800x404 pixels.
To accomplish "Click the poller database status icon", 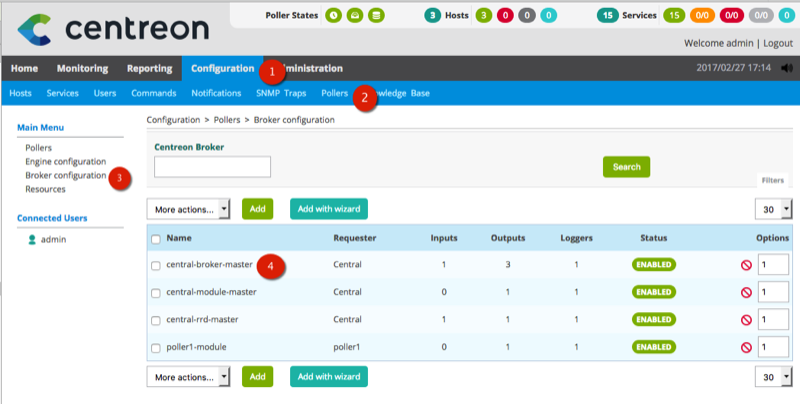I will [375, 15].
